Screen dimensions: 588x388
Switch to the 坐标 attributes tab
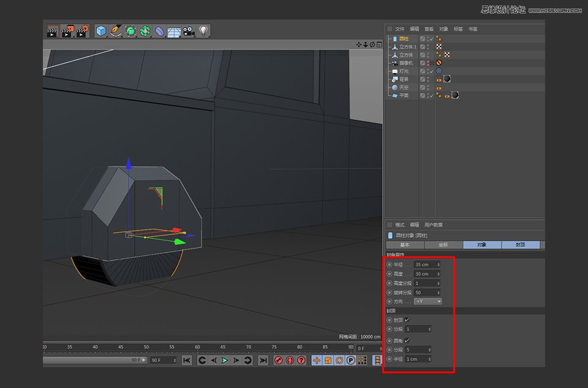442,245
